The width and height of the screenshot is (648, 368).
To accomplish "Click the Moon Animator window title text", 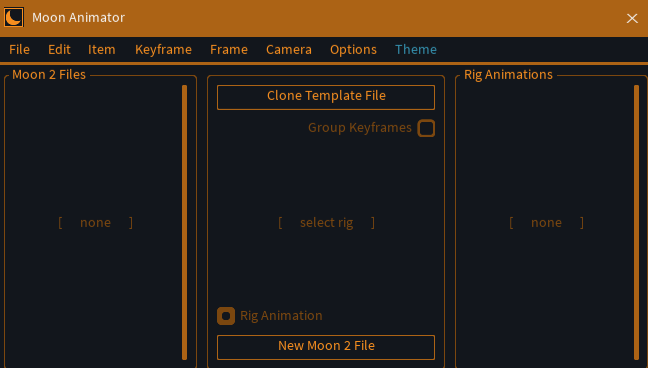I will coord(79,17).
